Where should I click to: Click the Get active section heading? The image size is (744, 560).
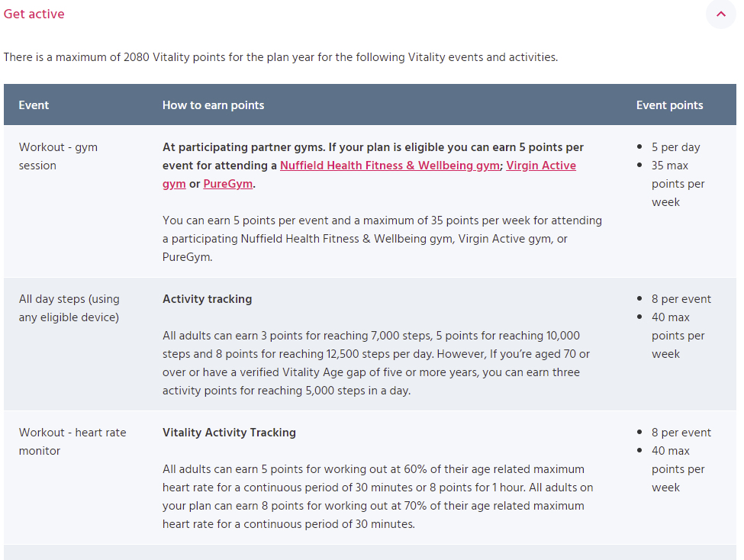pyautogui.click(x=34, y=14)
